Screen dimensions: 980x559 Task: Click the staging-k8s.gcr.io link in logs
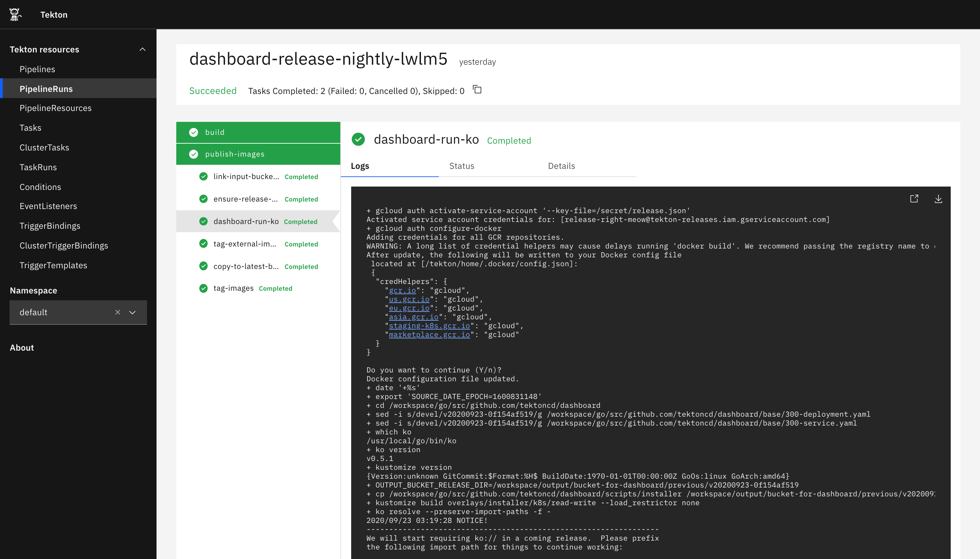429,326
